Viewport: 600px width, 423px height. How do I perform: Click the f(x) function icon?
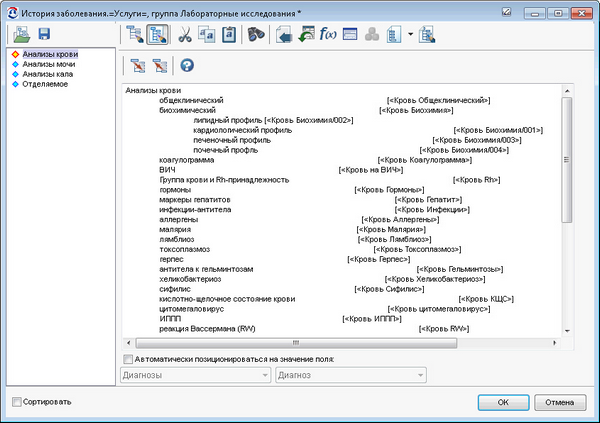tap(328, 34)
